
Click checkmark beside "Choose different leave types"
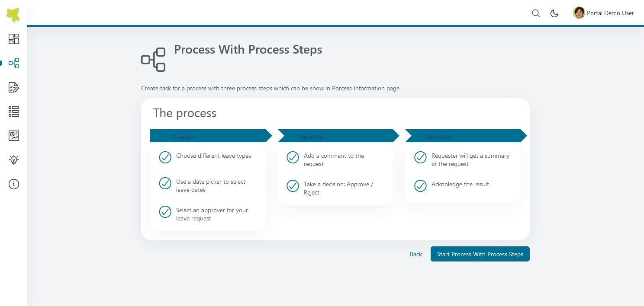click(x=165, y=157)
